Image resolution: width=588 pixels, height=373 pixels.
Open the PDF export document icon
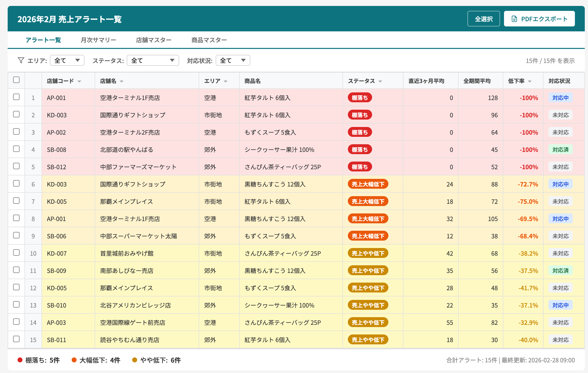[x=514, y=18]
